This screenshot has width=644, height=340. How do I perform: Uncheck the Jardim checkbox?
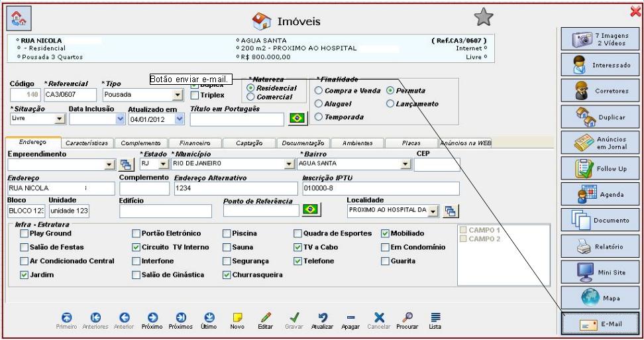25,274
